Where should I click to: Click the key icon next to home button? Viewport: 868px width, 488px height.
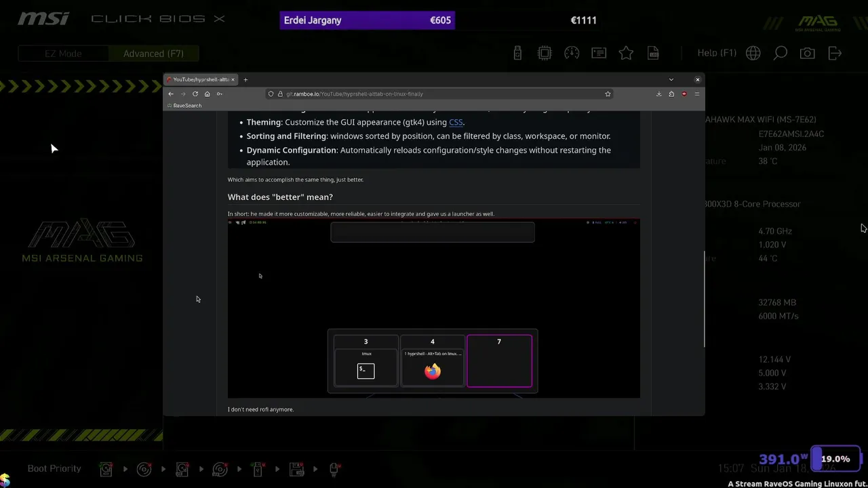[219, 94]
